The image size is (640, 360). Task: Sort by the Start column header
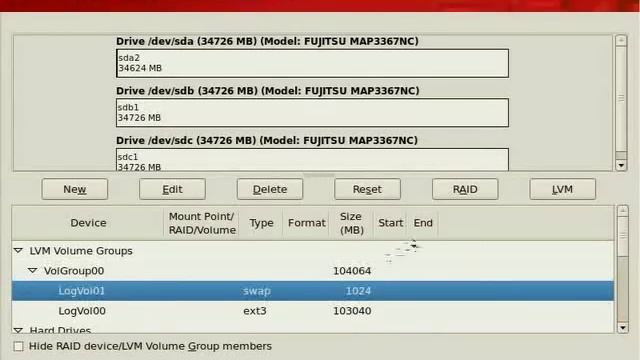coord(390,223)
